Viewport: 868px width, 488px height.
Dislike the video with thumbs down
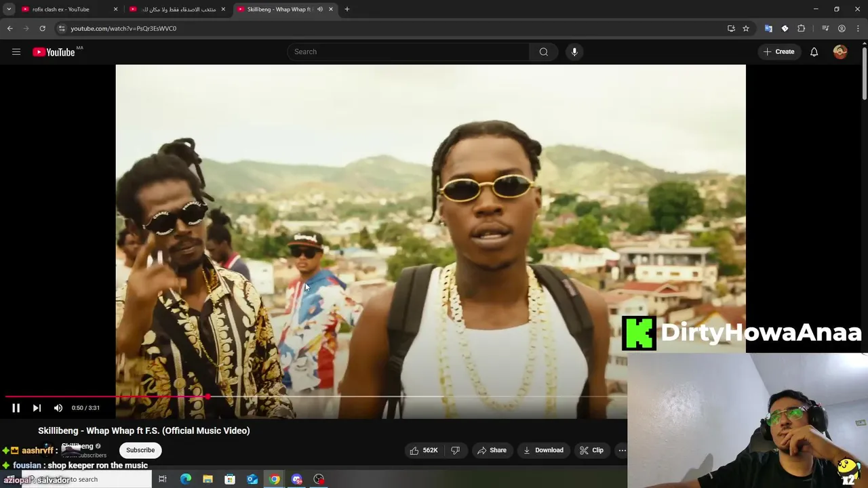[x=456, y=450]
